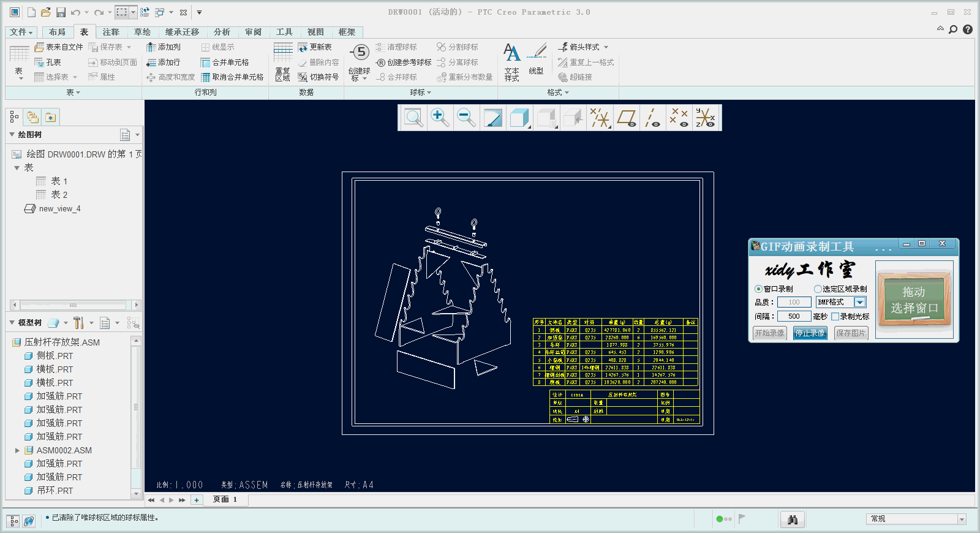Click the search magnifier icon at top right
This screenshot has height=533, width=980.
[953, 29]
